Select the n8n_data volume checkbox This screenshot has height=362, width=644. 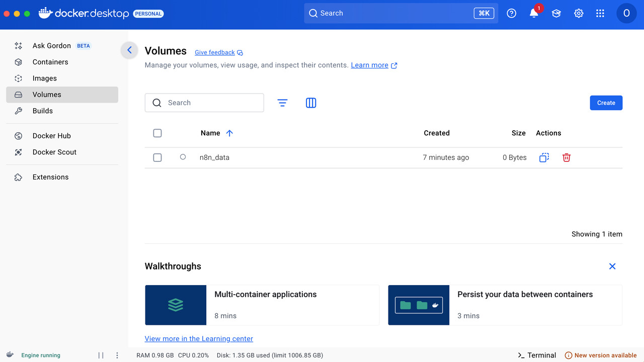point(157,157)
